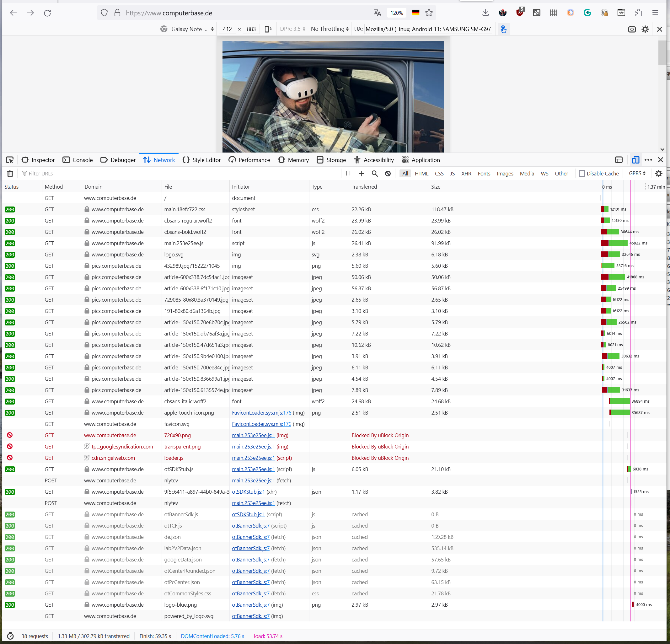This screenshot has width=670, height=644.
Task: Click the search magnifier in Network toolbar
Action: coord(375,174)
